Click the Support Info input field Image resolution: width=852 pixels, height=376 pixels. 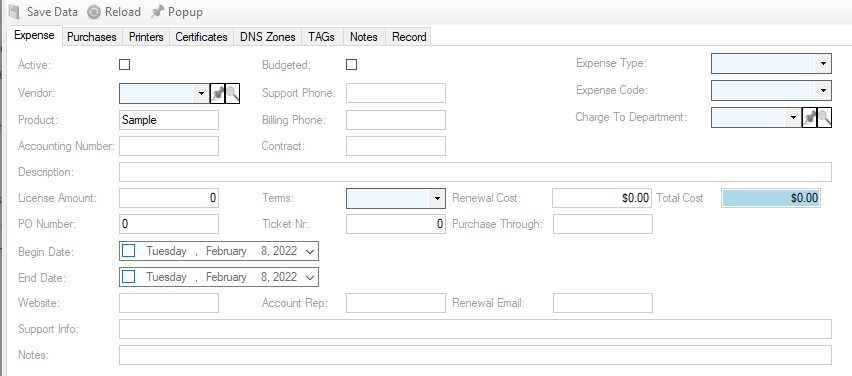[475, 329]
